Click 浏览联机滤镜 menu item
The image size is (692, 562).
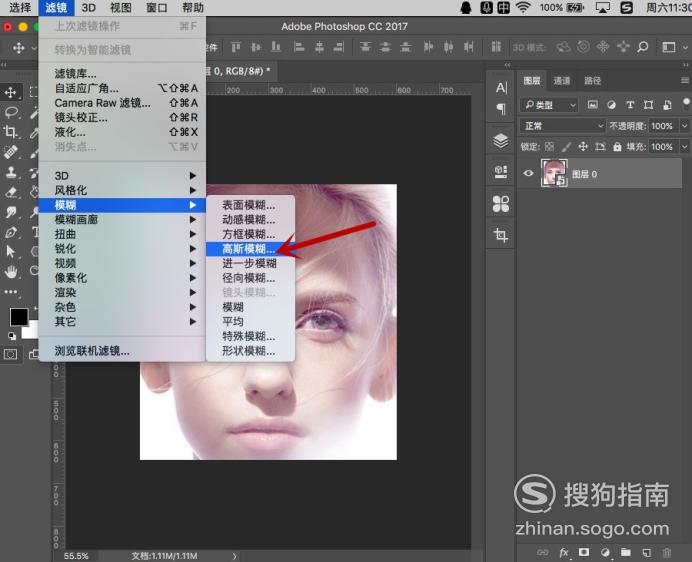click(122, 351)
